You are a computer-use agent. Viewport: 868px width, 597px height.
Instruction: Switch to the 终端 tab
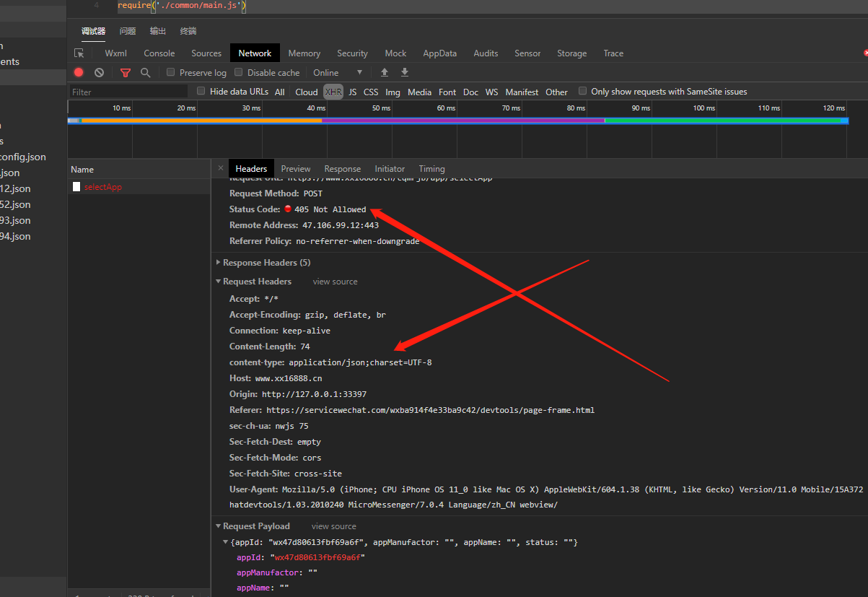(188, 31)
